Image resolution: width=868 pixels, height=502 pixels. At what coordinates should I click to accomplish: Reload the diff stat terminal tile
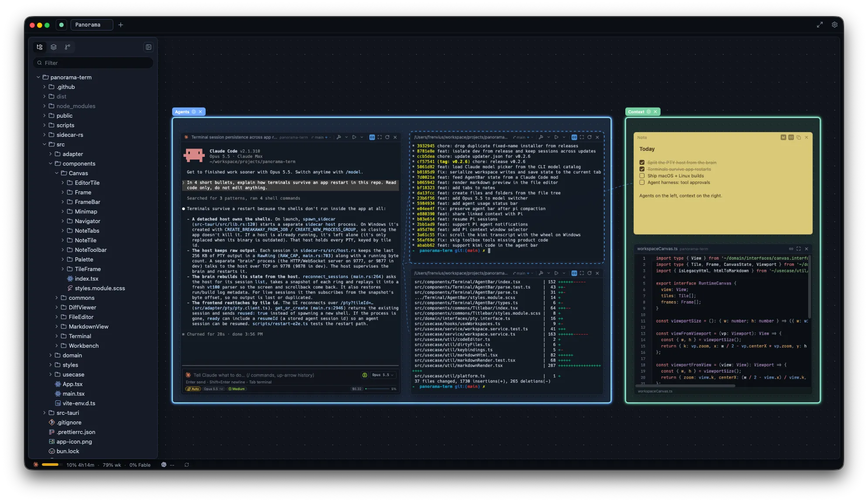click(590, 273)
